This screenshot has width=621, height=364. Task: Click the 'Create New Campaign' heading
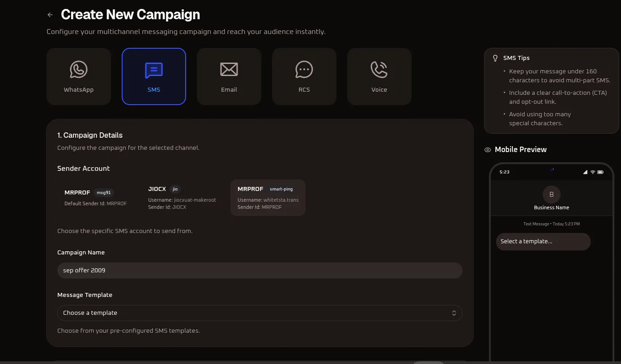point(130,15)
